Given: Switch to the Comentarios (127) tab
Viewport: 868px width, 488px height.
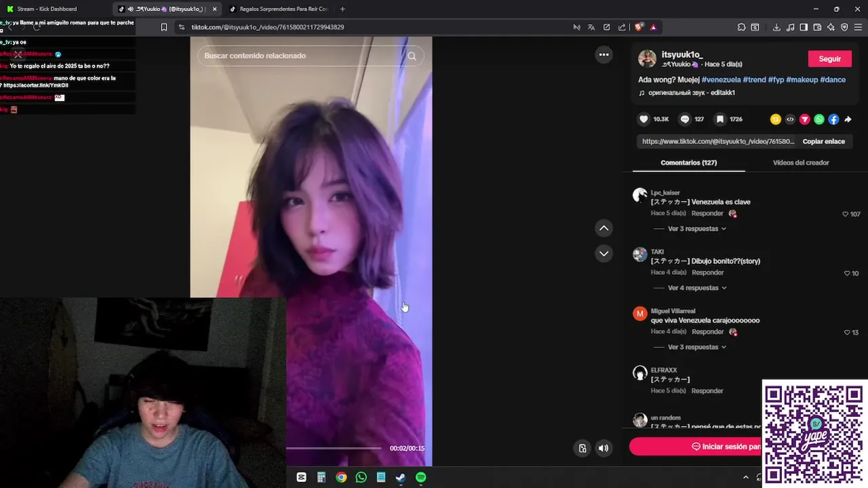Looking at the screenshot, I should pyautogui.click(x=688, y=163).
